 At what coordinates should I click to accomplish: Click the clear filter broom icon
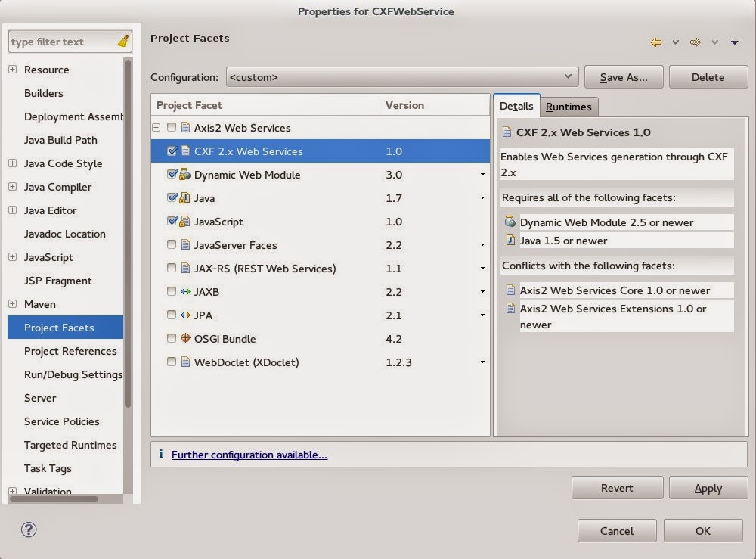click(123, 42)
